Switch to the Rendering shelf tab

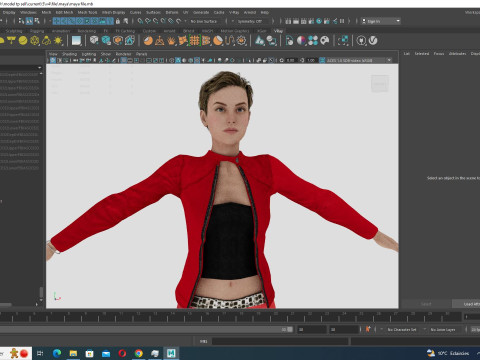[87, 31]
